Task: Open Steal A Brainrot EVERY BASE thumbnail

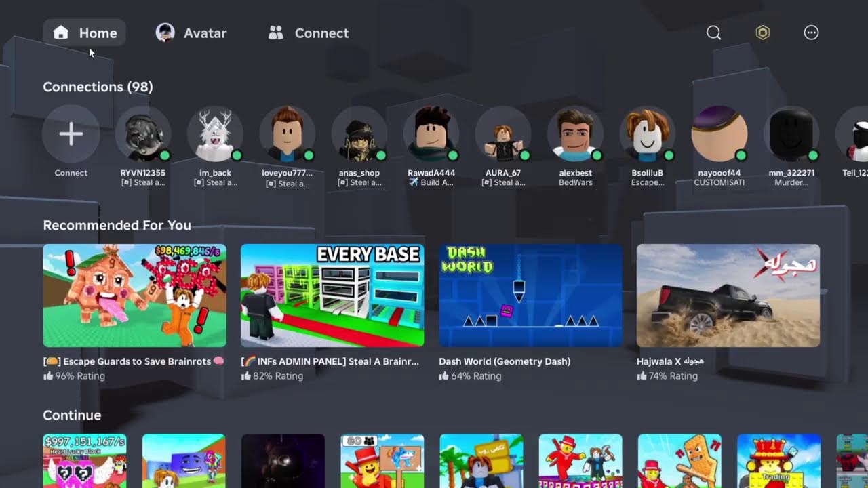Action: (332, 296)
